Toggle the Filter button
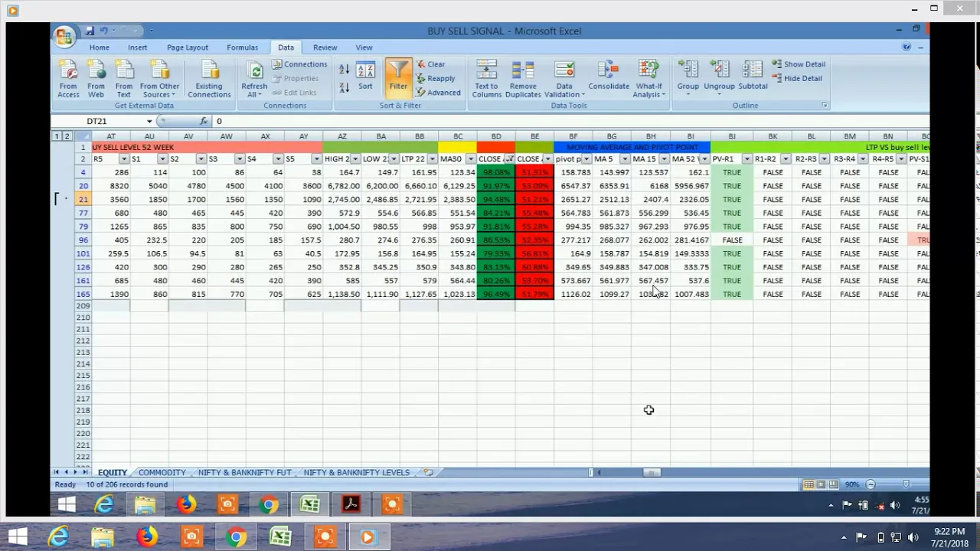980x551 pixels. (x=398, y=77)
